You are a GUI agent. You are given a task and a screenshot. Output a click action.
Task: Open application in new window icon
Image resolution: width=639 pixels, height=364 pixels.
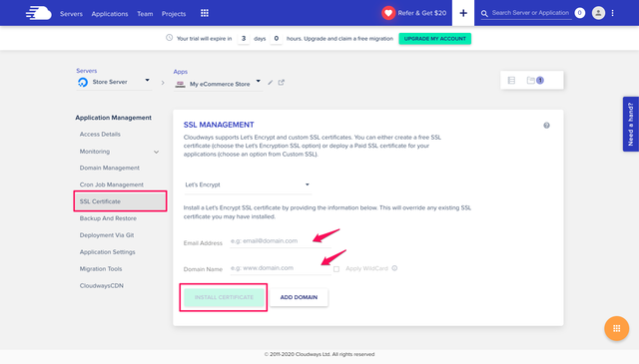[282, 82]
